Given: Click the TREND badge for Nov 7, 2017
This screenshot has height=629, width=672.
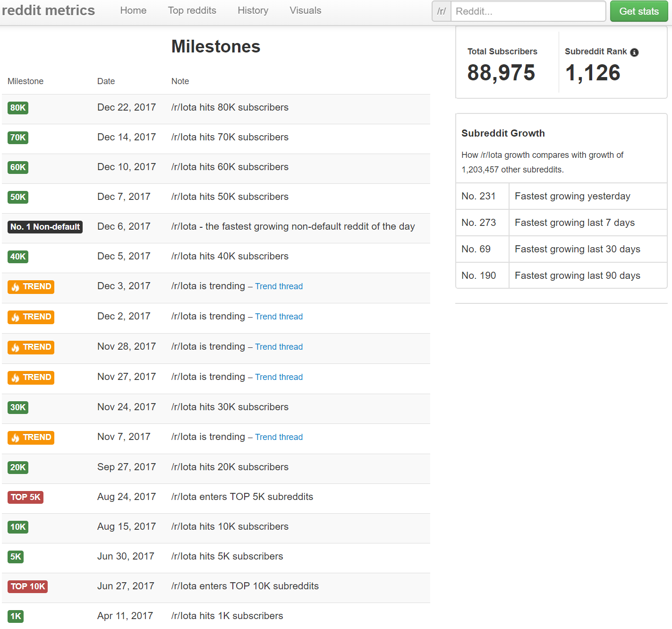Looking at the screenshot, I should 31,438.
